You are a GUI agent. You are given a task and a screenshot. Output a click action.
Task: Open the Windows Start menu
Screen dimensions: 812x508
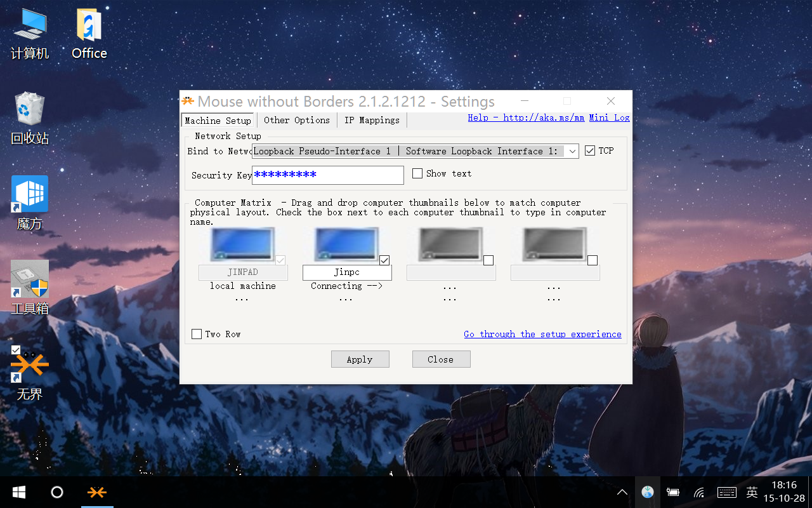point(19,492)
